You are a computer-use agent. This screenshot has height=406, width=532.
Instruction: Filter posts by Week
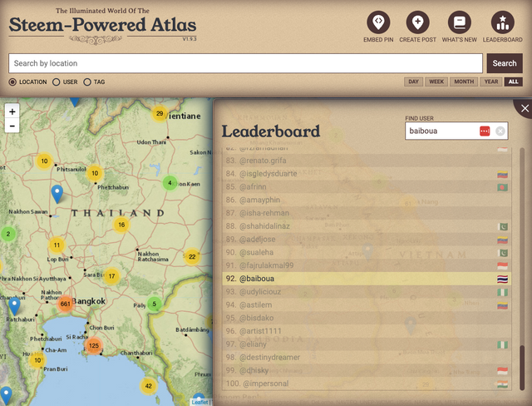pyautogui.click(x=436, y=82)
